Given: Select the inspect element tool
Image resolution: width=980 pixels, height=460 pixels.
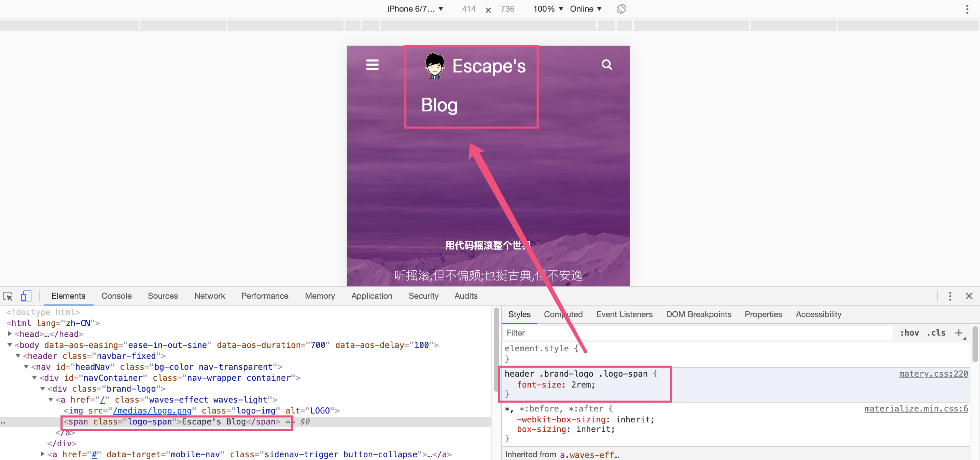Looking at the screenshot, I should [8, 296].
